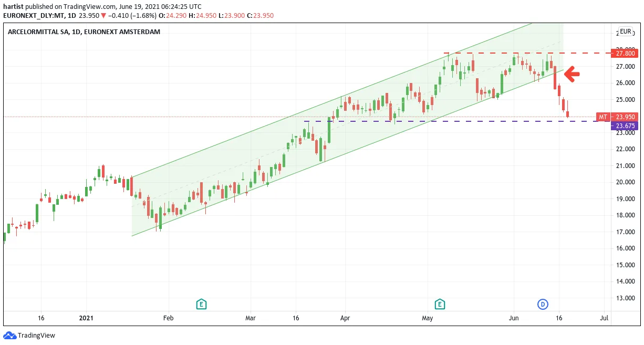644x345 pixels.
Task: Click the red down-triangle price change indicator
Action: tap(104, 16)
